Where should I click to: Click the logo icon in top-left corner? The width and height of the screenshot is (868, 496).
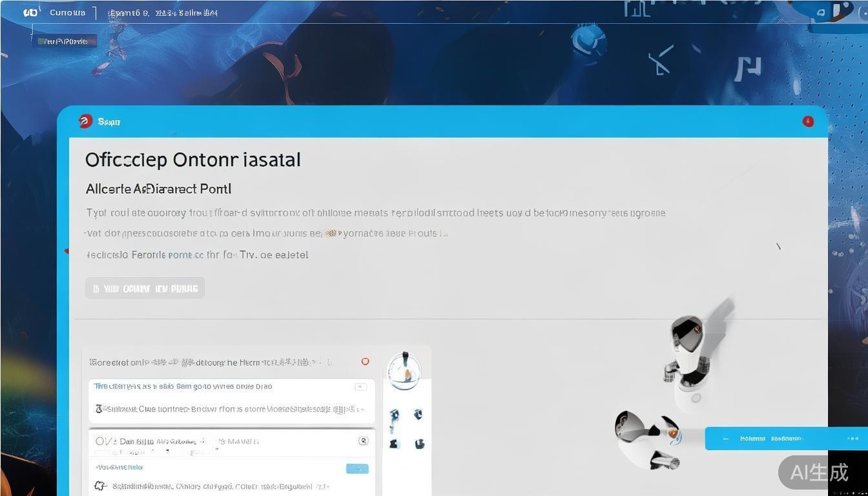30,12
